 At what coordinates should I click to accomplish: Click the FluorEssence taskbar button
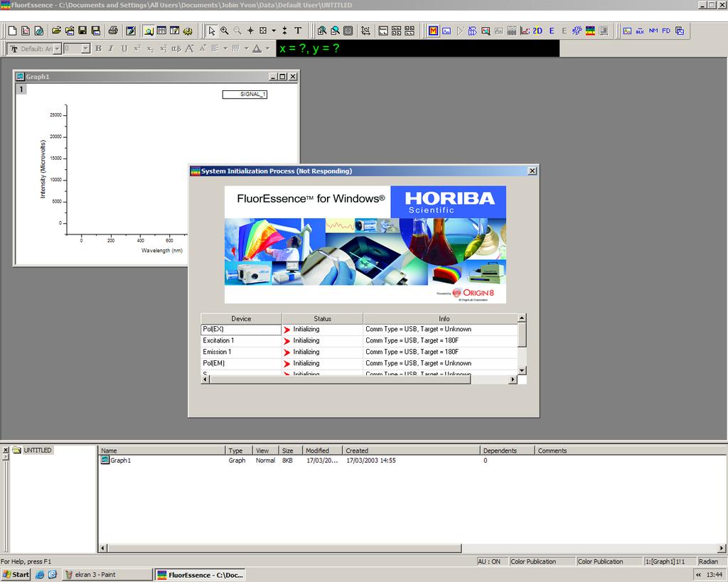[200, 575]
